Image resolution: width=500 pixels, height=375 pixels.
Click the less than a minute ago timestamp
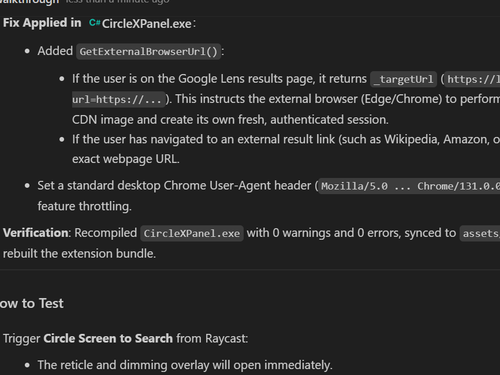click(x=117, y=2)
